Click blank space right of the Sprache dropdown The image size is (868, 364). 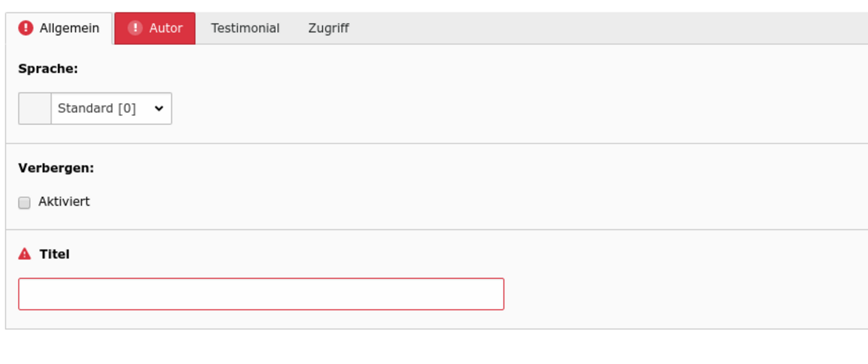click(485, 109)
